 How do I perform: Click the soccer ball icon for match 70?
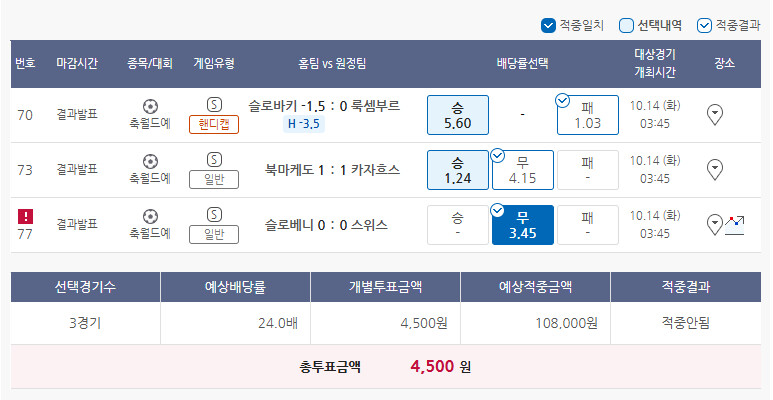150,106
